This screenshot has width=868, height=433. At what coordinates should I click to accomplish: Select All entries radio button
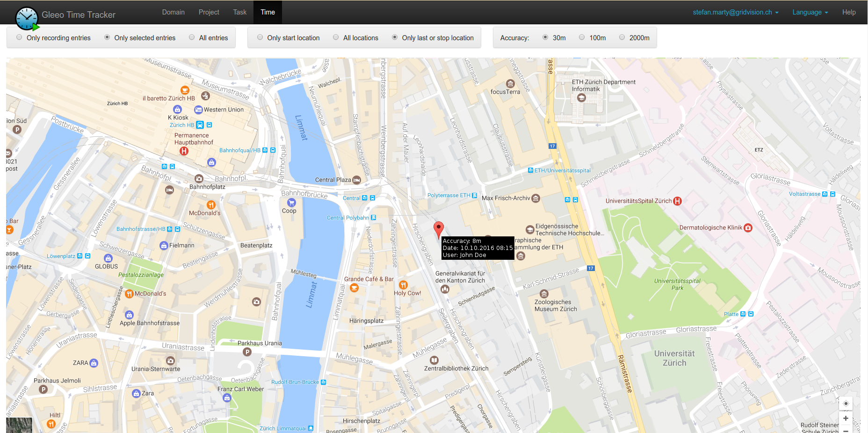192,37
